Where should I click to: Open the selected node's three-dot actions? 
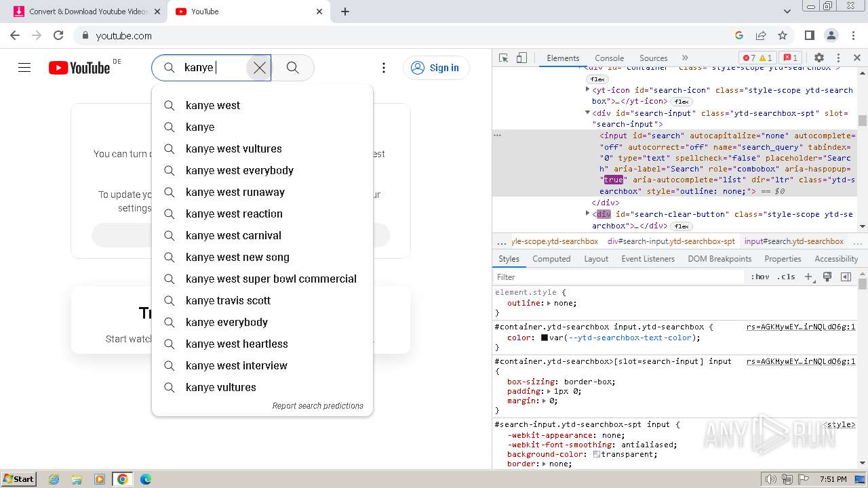pyautogui.click(x=498, y=136)
